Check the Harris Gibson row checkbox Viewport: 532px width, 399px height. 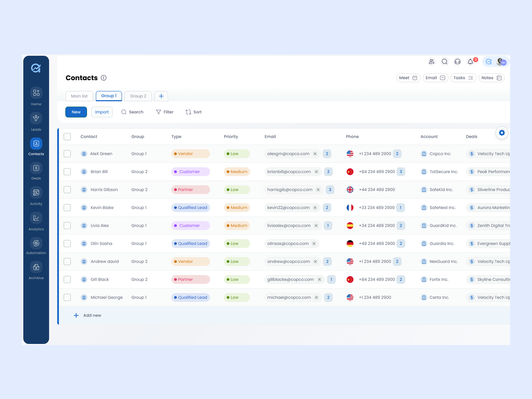67,190
